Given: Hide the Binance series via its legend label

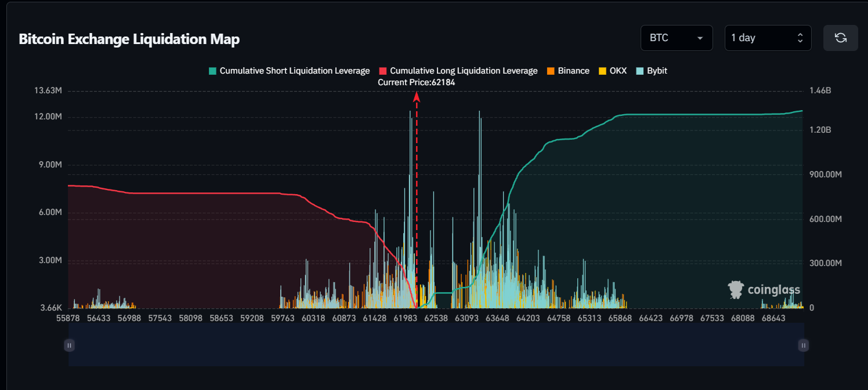Looking at the screenshot, I should [573, 71].
